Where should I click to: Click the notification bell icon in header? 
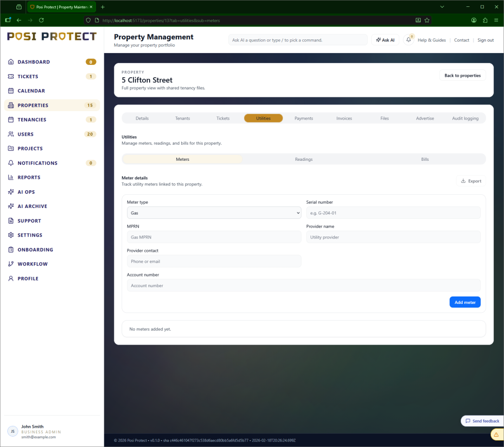(409, 40)
